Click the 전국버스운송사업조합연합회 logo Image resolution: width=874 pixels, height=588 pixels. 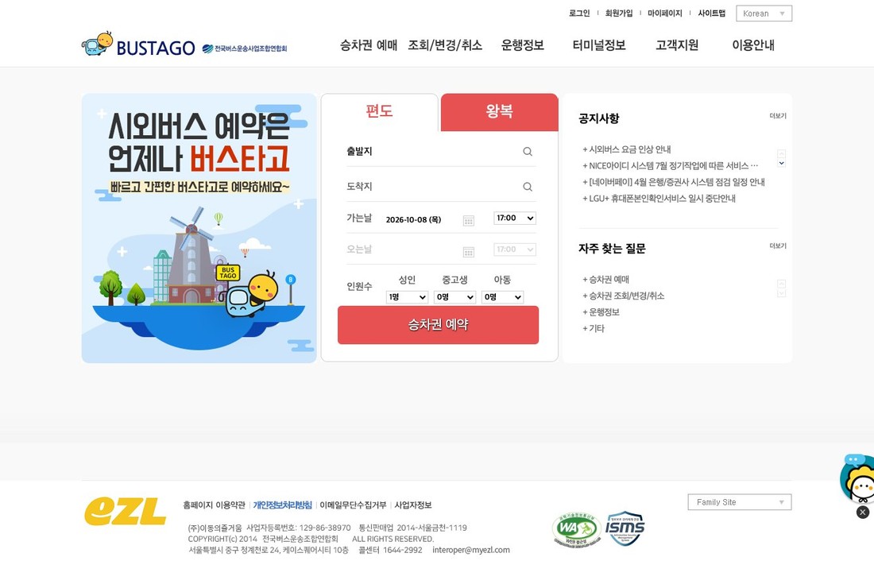[x=245, y=48]
